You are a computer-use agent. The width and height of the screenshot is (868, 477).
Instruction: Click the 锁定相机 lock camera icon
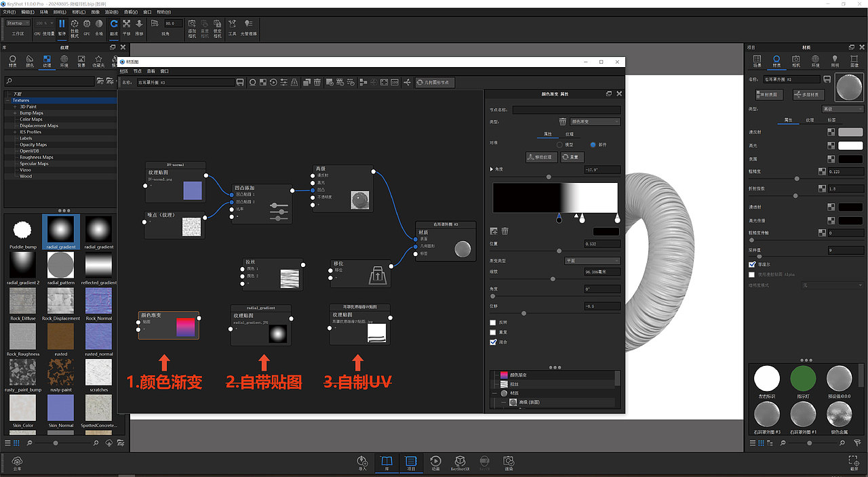click(x=218, y=24)
